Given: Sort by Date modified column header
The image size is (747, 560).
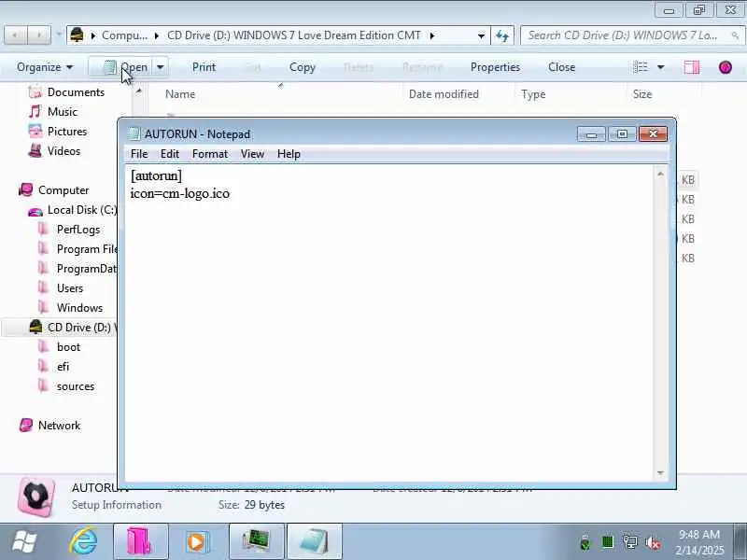Looking at the screenshot, I should pyautogui.click(x=444, y=94).
